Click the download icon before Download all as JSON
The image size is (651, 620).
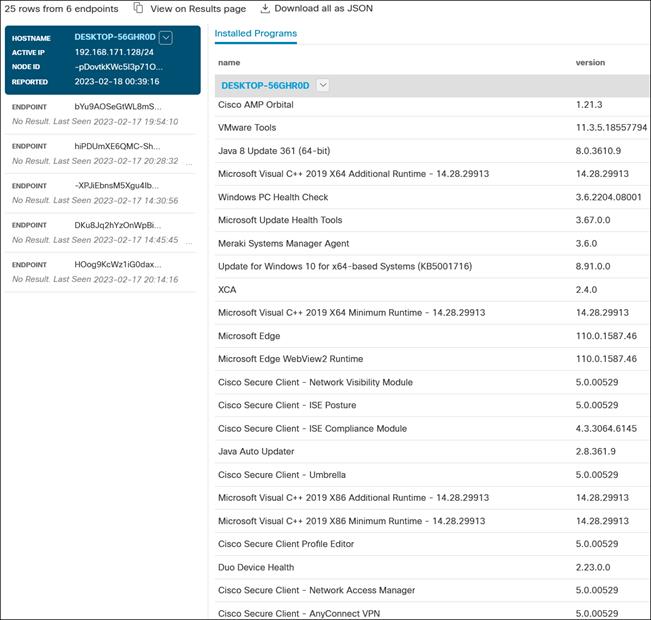tap(265, 8)
